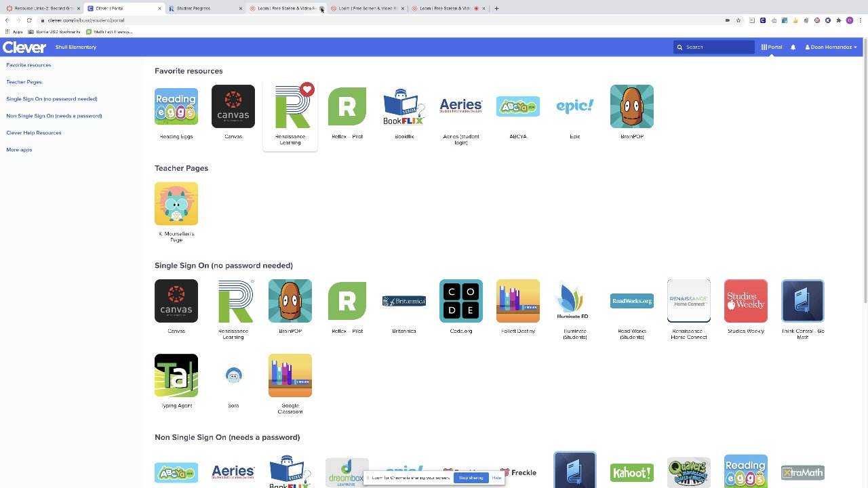Expand Dean Hernandez account dropdown
Screen dimensions: 868x488
[831, 47]
